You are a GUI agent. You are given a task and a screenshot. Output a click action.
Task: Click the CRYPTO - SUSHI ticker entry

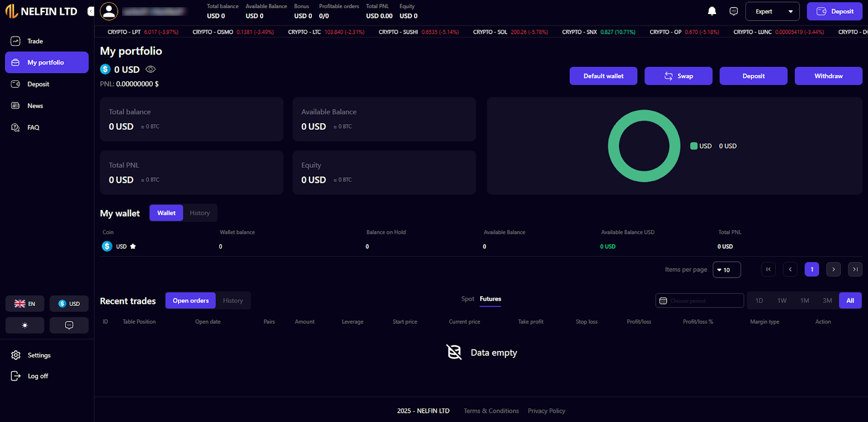coord(418,32)
